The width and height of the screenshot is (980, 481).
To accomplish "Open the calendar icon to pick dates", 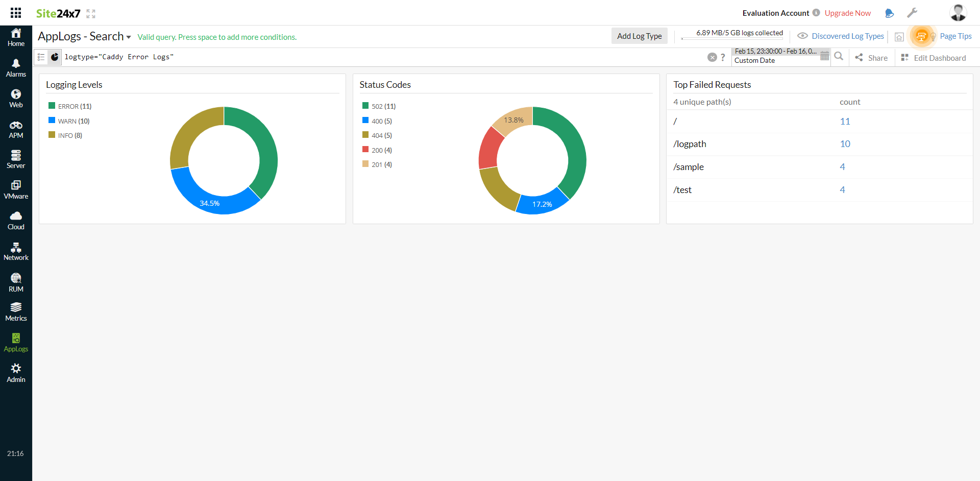I will point(825,56).
